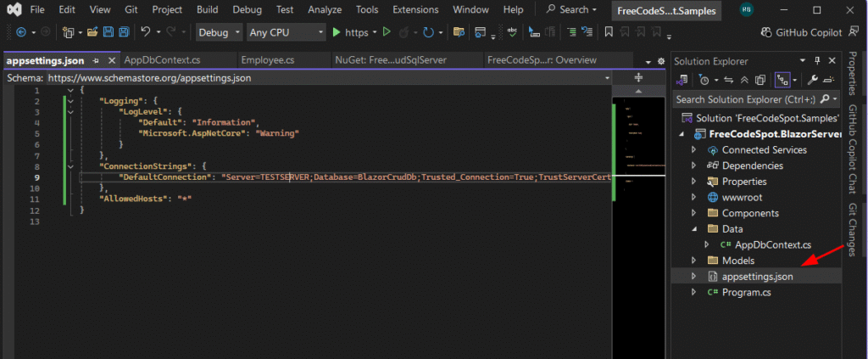Switch to the FreeCodeSp...r: Overview tab

(x=542, y=59)
